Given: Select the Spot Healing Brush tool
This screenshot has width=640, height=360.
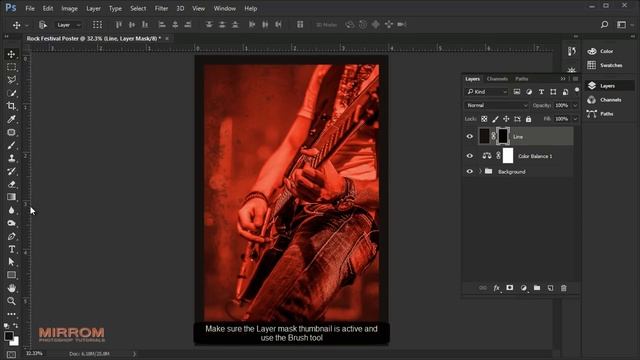Looking at the screenshot, I should coord(11,132).
